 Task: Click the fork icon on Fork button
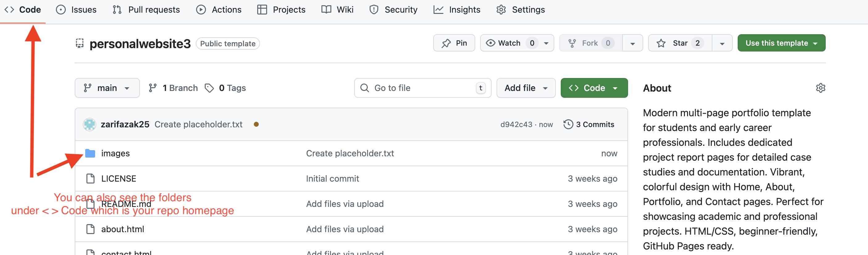[572, 43]
